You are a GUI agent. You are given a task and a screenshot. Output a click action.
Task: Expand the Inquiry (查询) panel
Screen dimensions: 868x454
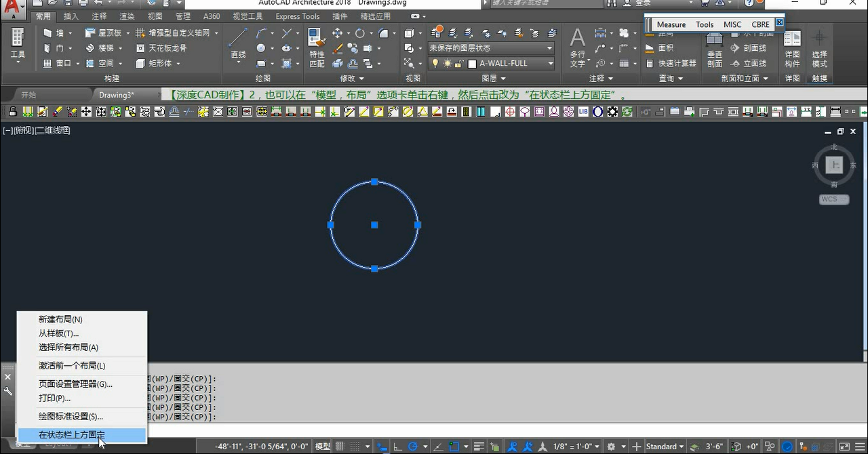point(671,79)
